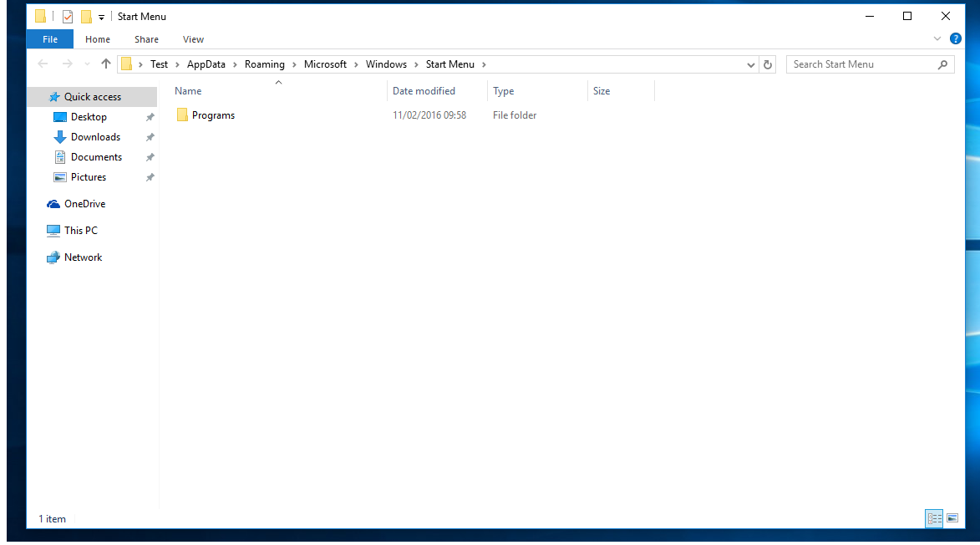Expand the chevron after Microsoft breadcrumb

(x=356, y=64)
